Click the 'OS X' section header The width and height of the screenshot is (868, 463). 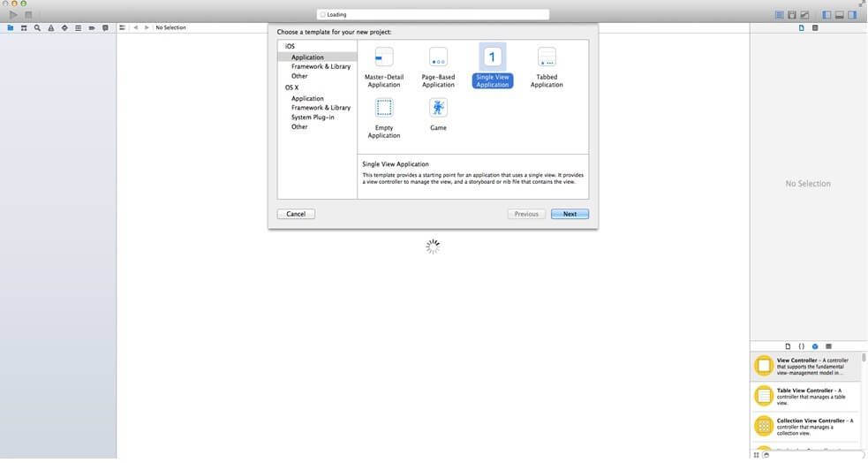291,87
